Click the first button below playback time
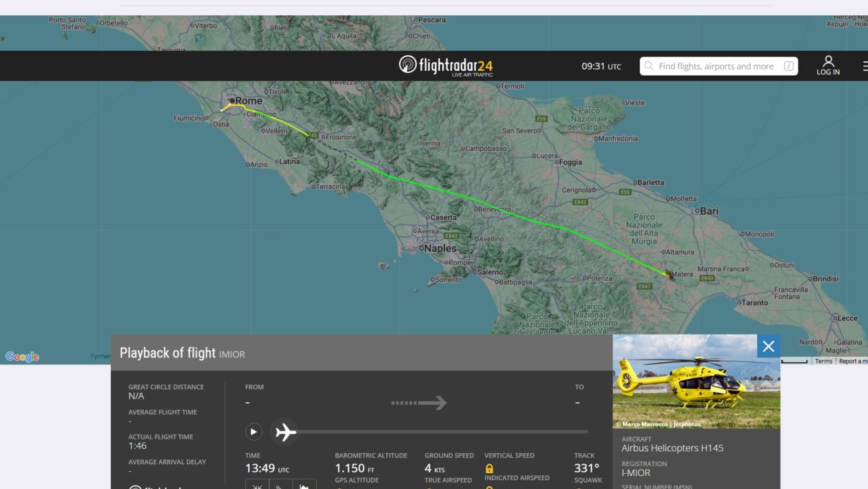Viewport: 868px width, 489px height. click(x=257, y=485)
